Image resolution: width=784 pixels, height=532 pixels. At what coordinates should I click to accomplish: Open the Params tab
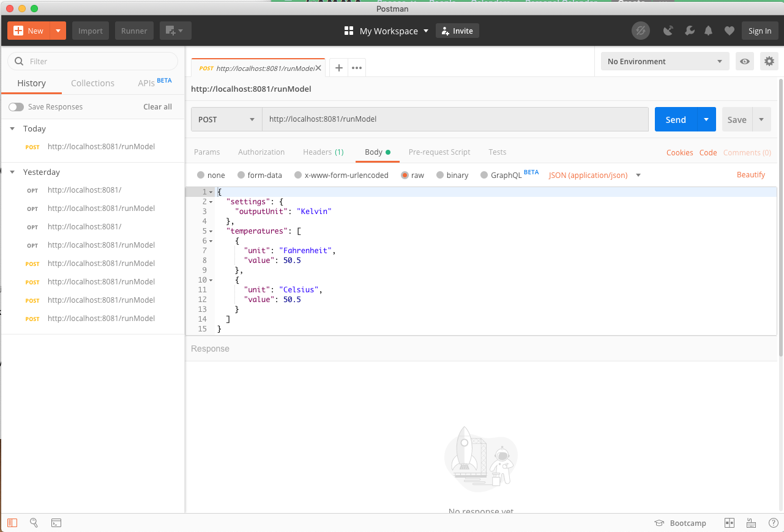tap(207, 152)
